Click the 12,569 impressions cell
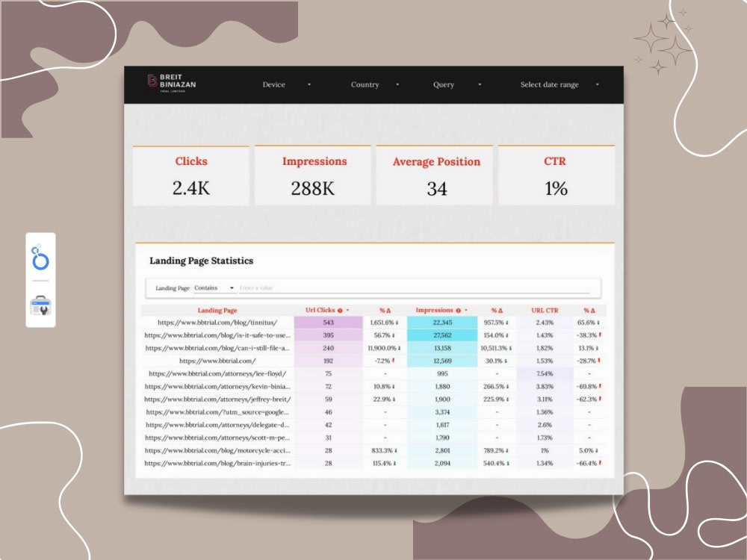Screen dimensions: 747x560 442,361
